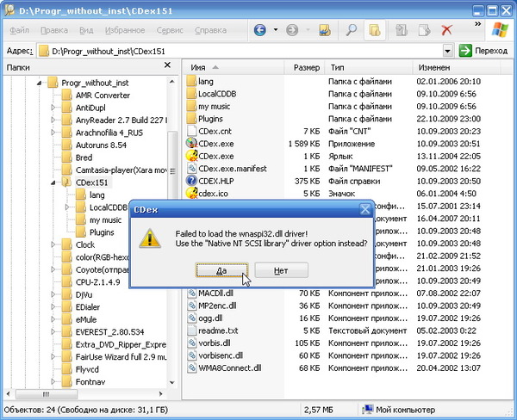
Task: Click the red Delete X icon
Action: click(446, 30)
